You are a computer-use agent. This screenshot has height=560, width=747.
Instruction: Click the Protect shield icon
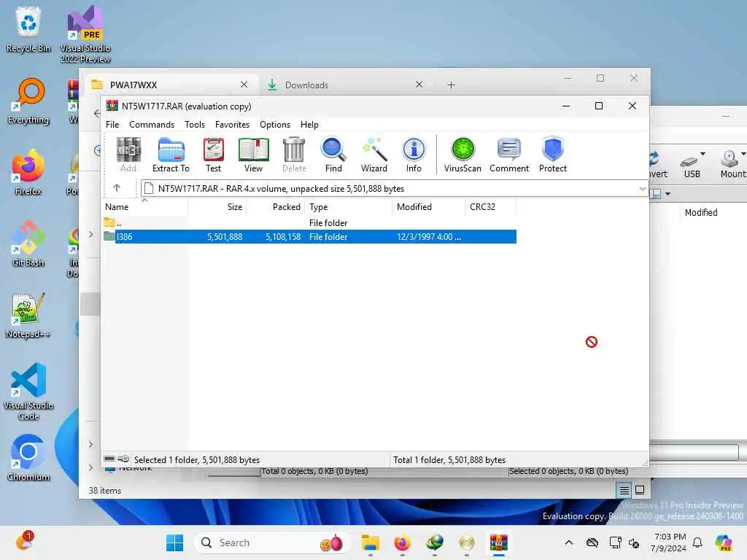coord(553,155)
